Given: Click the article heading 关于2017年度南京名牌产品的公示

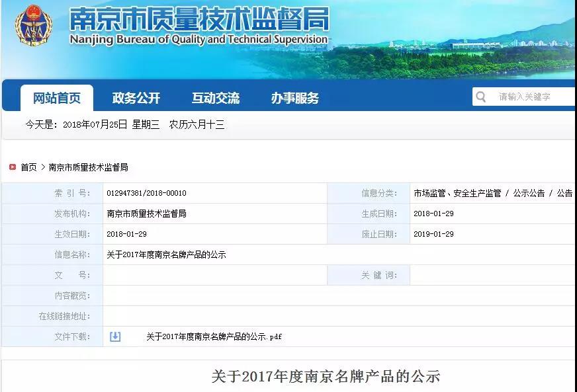Looking at the screenshot, I should click(326, 377).
